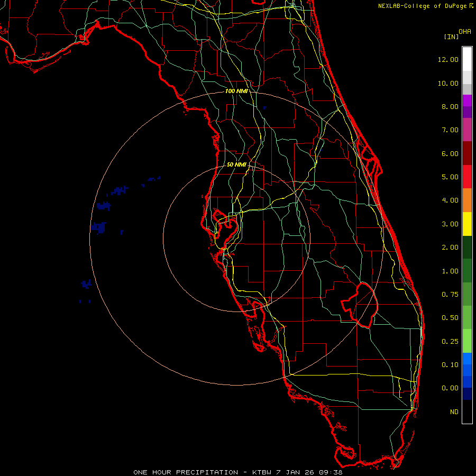Click the One Hour Precipitation KTBW title

(238, 472)
